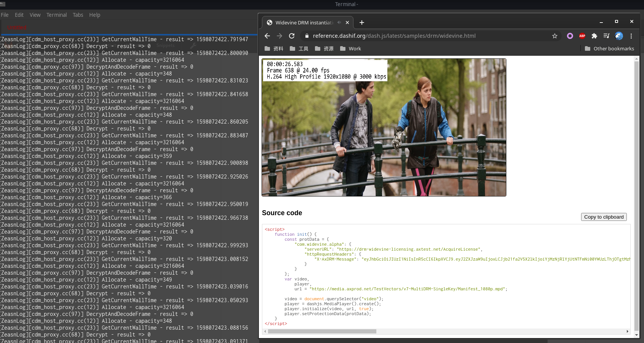644x343 pixels.
Task: Click the code scrollbar left arrow
Action: (x=265, y=331)
